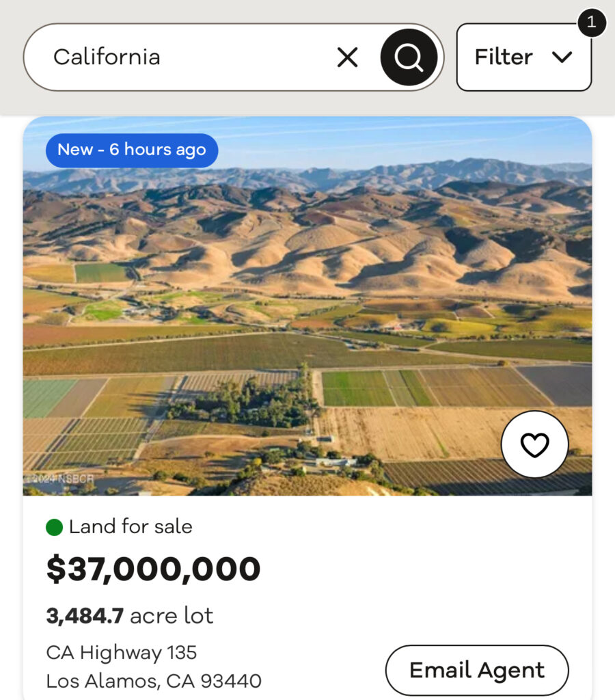Click the "Land for sale" label
This screenshot has height=700, width=615.
[x=131, y=527]
